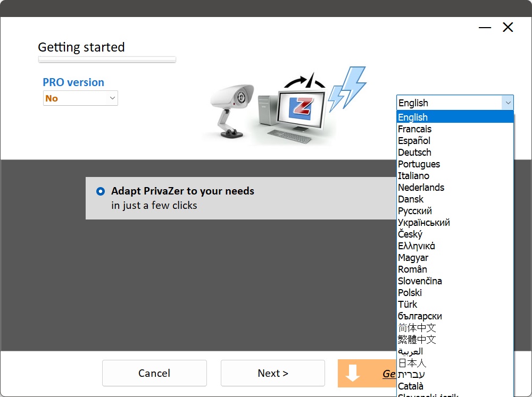This screenshot has width=532, height=397.
Task: Click the language combo box showing English
Action: pos(450,103)
